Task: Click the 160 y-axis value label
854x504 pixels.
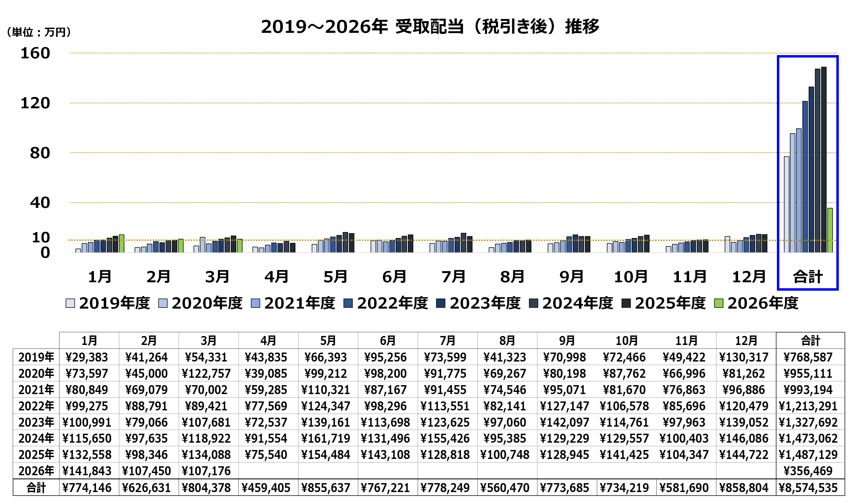Action: pos(35,53)
